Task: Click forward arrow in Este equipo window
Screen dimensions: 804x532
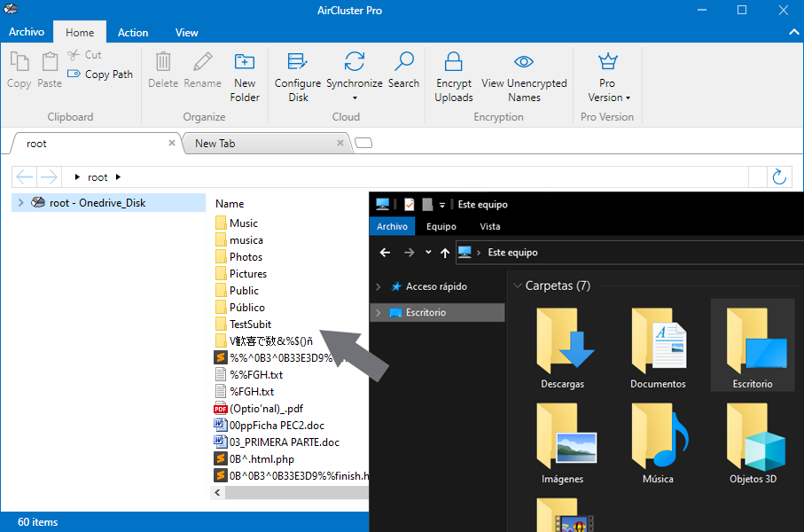Action: pos(410,253)
